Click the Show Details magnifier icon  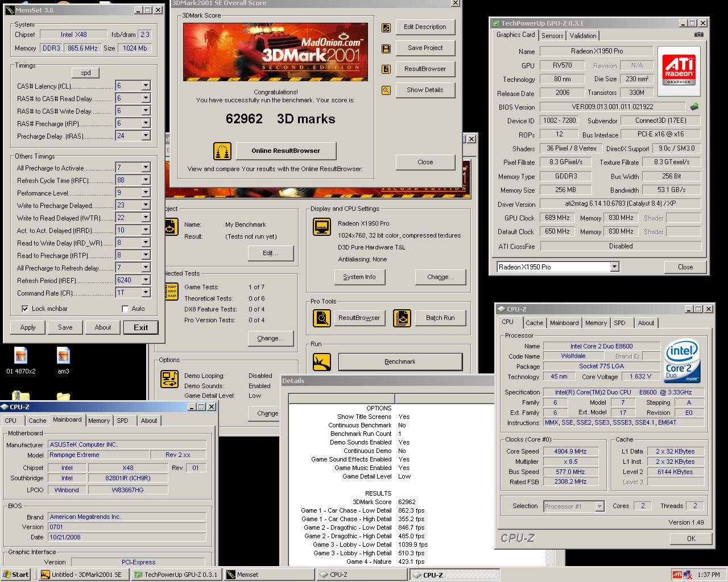(x=386, y=90)
